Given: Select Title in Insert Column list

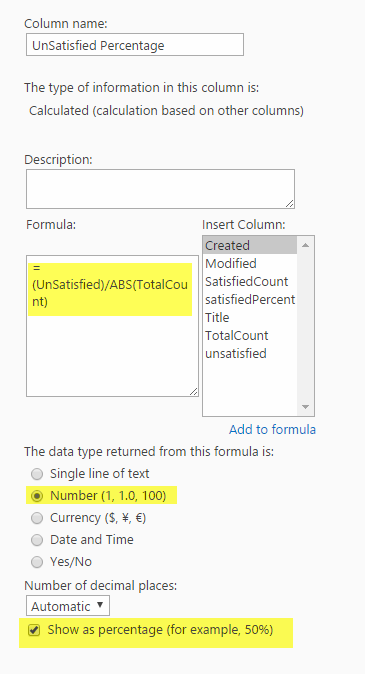Looking at the screenshot, I should pos(250,318).
